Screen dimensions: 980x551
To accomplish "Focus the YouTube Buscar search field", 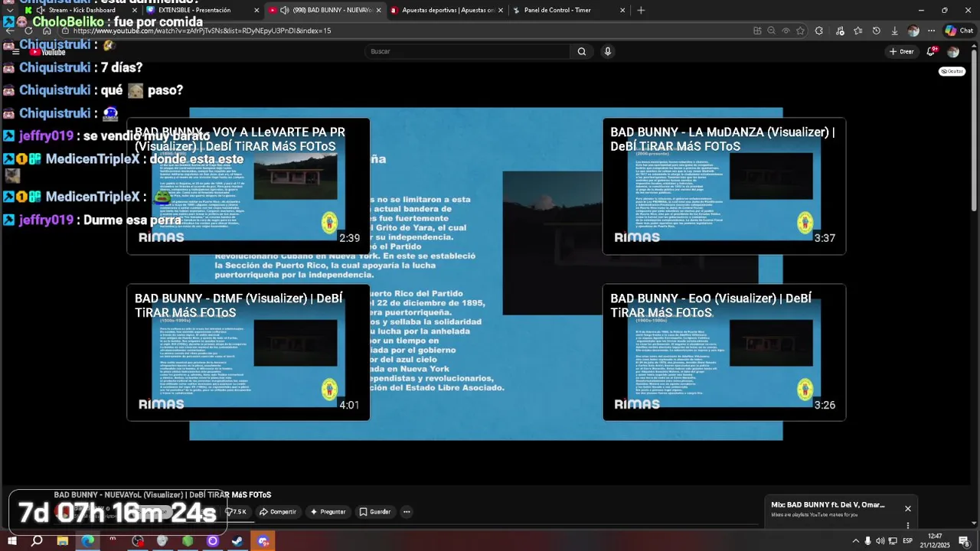I will point(467,51).
